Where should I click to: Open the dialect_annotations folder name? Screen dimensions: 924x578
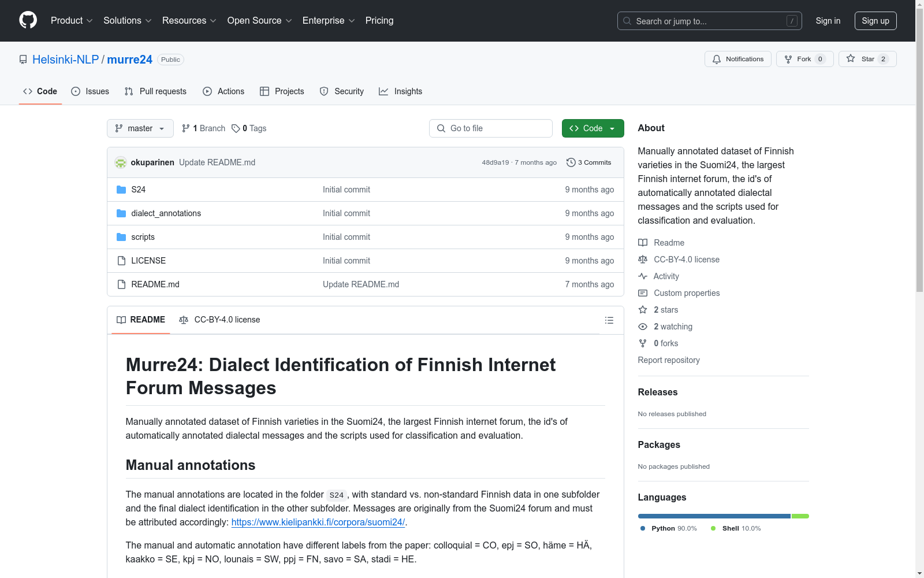pyautogui.click(x=166, y=213)
